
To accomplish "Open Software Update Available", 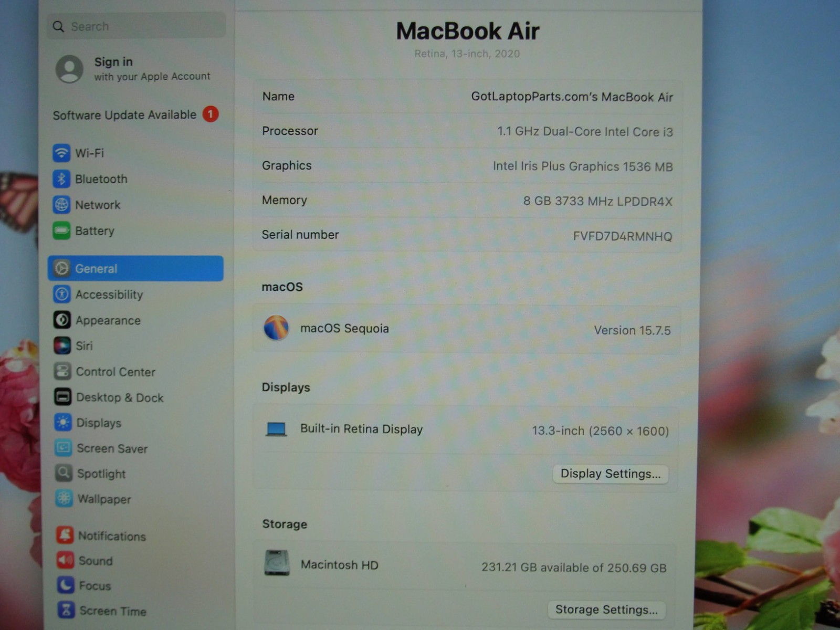I will [x=135, y=114].
